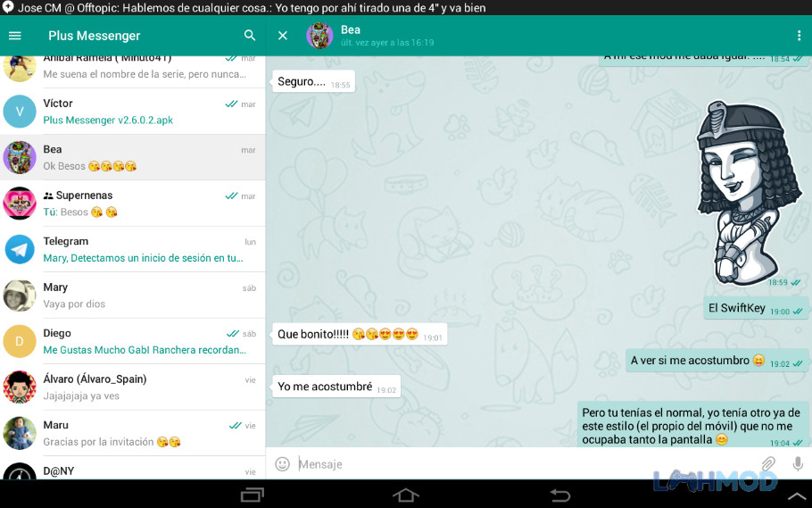This screenshot has height=508, width=812.
Task: Open chat with Álvaro (Álvaro_Spain)
Action: [x=133, y=387]
